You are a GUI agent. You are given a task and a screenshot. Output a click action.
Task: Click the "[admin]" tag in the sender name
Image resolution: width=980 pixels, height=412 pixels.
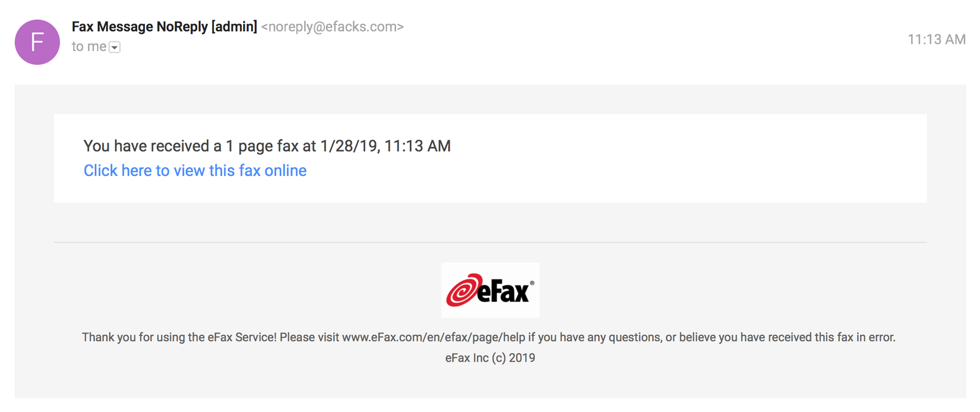235,27
